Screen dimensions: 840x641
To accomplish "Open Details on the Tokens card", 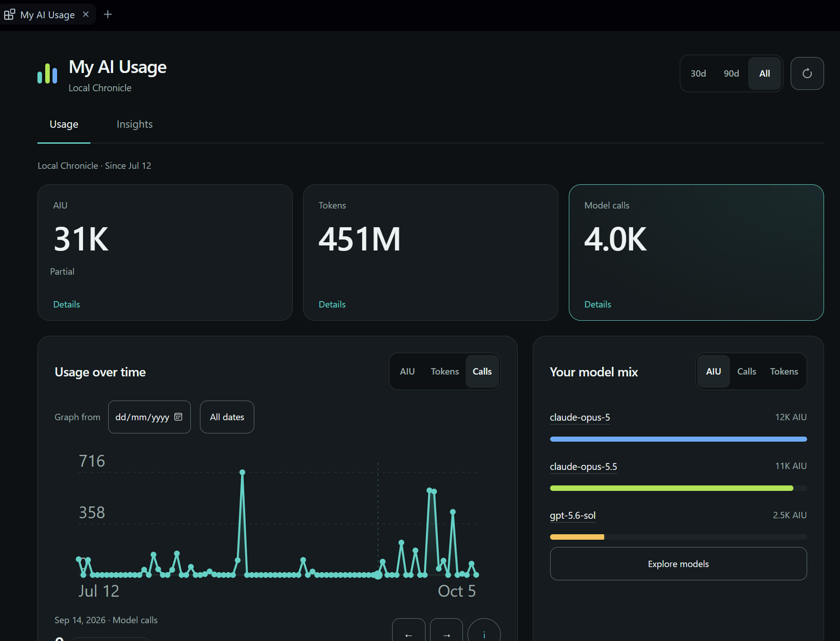I will tap(332, 304).
